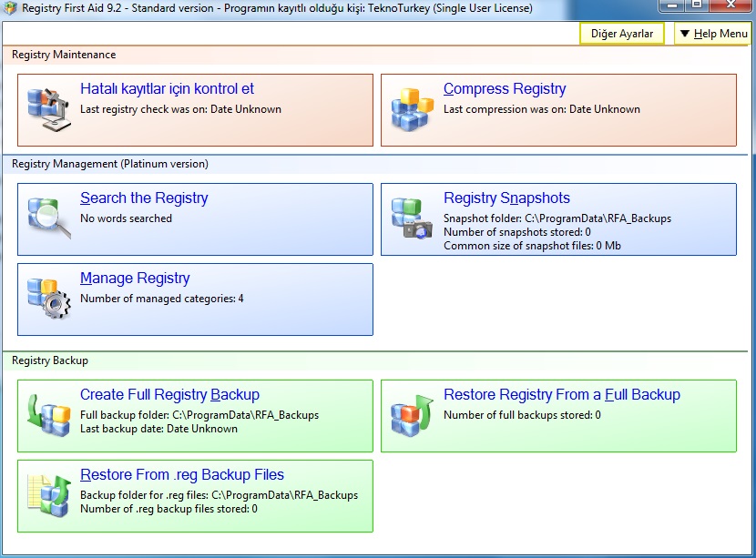This screenshot has height=558, width=756.
Task: Click the Hatalı kayıtlar için kontrol et icon
Action: (49, 110)
